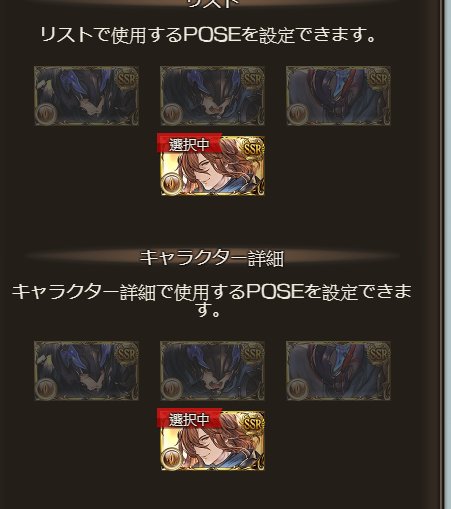451x509 pixels.
Task: Click SSR badge on third キャラクター詳細 pose
Action: (378, 354)
